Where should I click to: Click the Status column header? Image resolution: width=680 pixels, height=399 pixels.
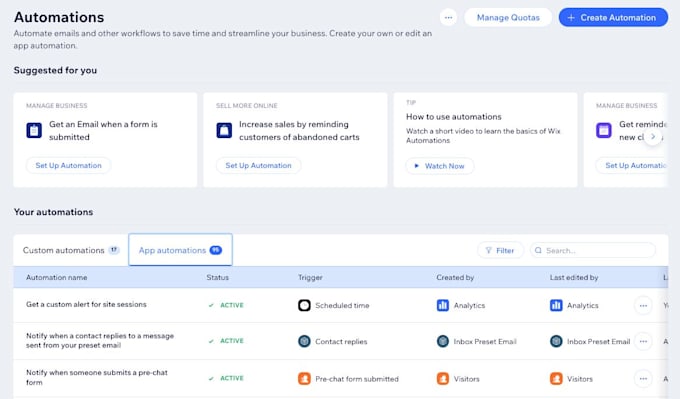[218, 277]
